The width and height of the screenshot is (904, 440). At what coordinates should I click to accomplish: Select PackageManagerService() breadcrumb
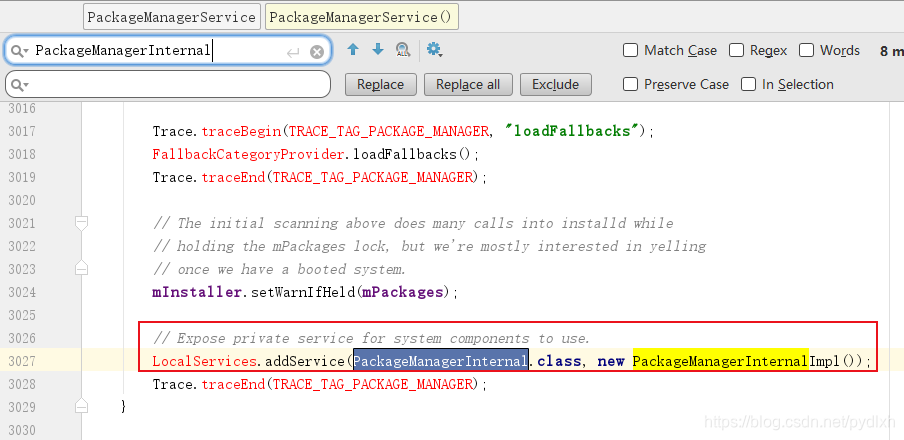coord(361,17)
